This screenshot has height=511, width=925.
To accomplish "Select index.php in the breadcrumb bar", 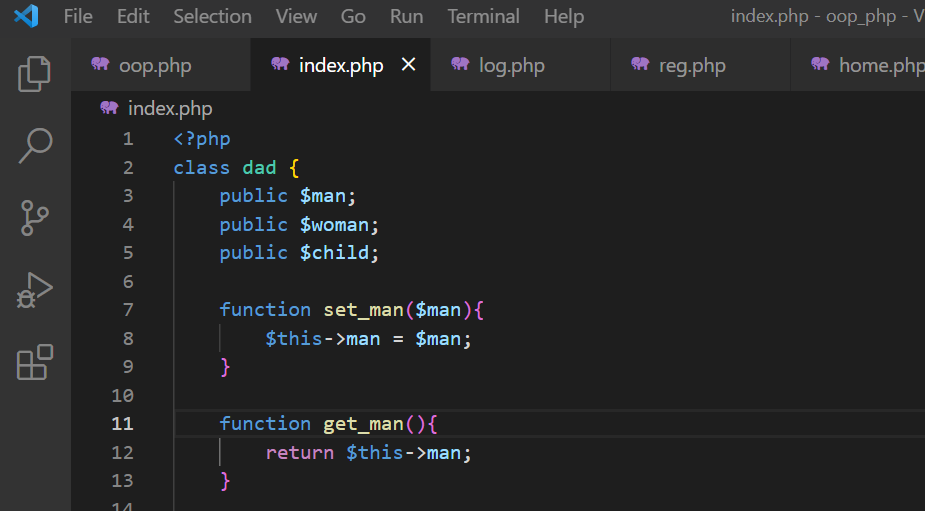I will 170,109.
